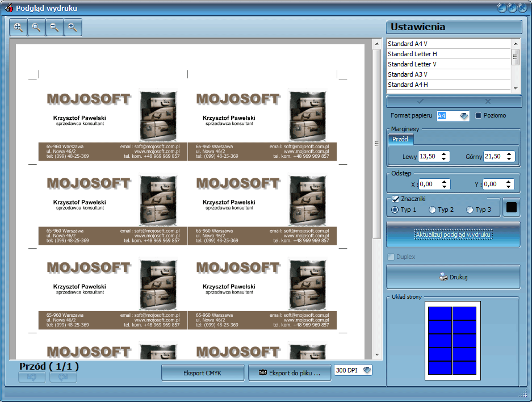Click the checkmark apply icon under the presets list
The height and width of the screenshot is (402, 532).
click(420, 101)
